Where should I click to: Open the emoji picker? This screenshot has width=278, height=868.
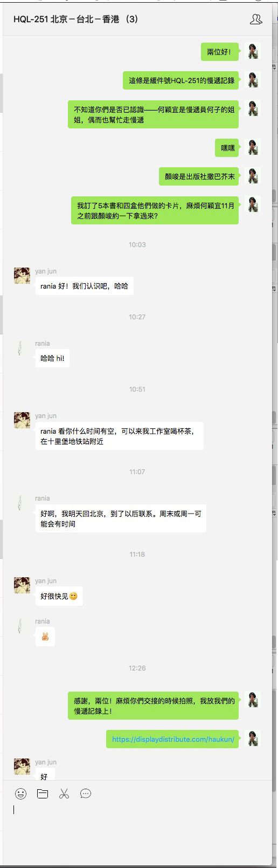[x=20, y=794]
